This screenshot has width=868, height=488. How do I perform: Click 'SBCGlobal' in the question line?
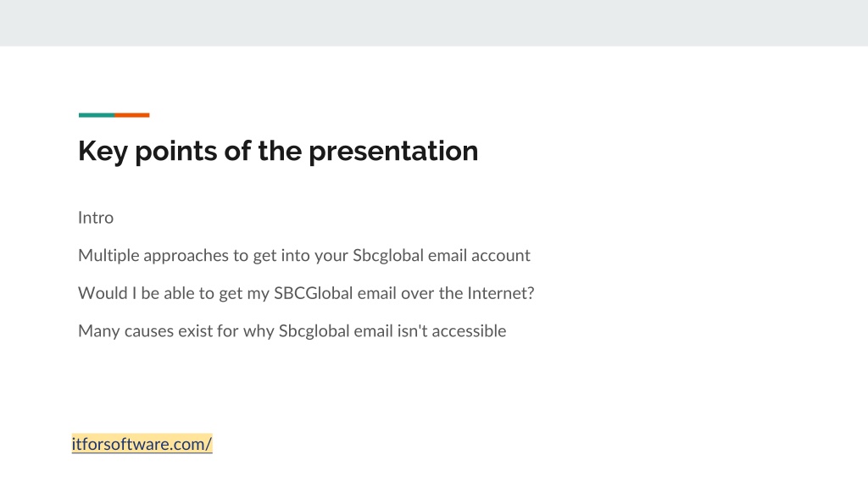coord(314,292)
